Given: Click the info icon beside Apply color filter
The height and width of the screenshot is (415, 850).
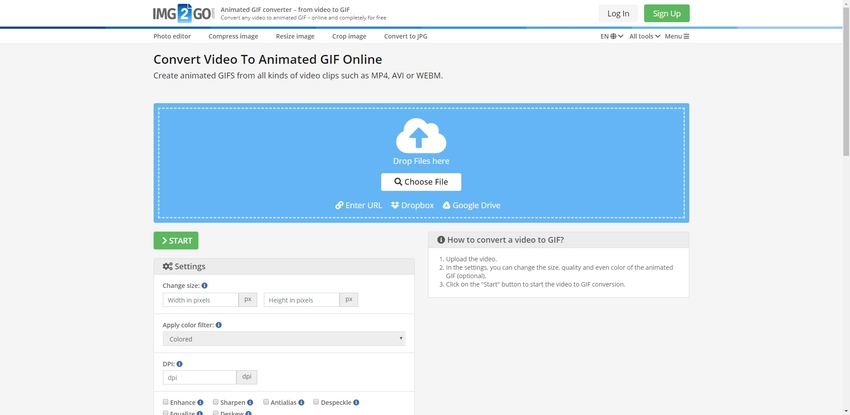Looking at the screenshot, I should pos(218,325).
